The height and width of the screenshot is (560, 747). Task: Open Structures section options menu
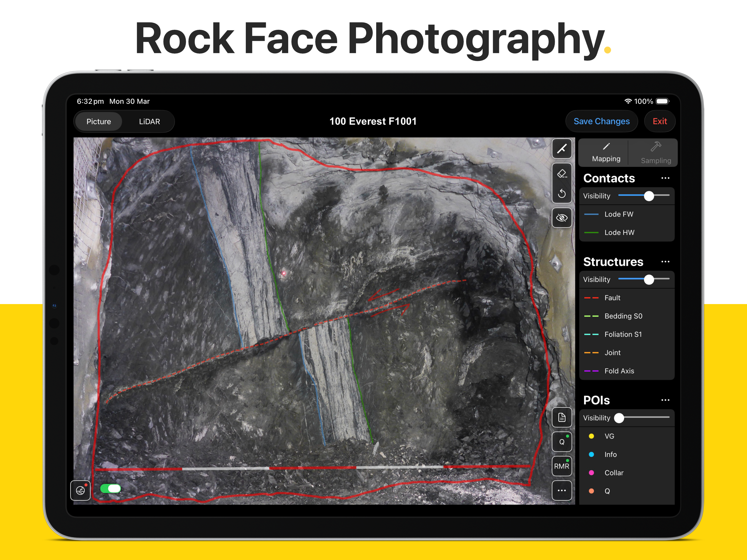point(665,261)
